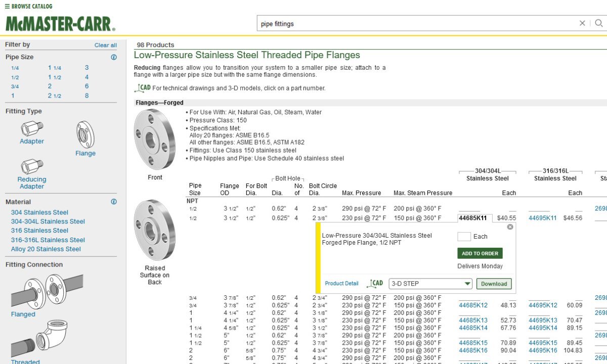View the Raised Surface on Back thumbnail
Screen dimensions: 607x364
155,230
